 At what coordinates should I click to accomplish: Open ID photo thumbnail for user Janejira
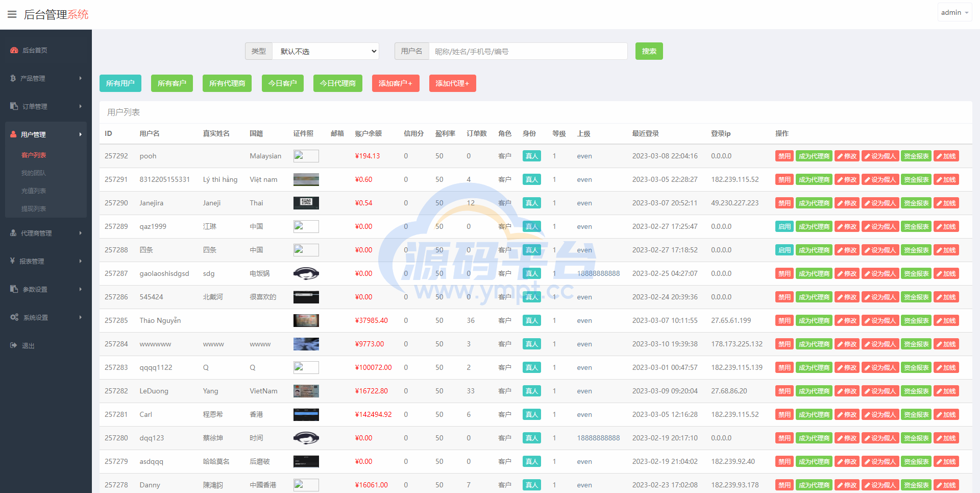point(306,203)
